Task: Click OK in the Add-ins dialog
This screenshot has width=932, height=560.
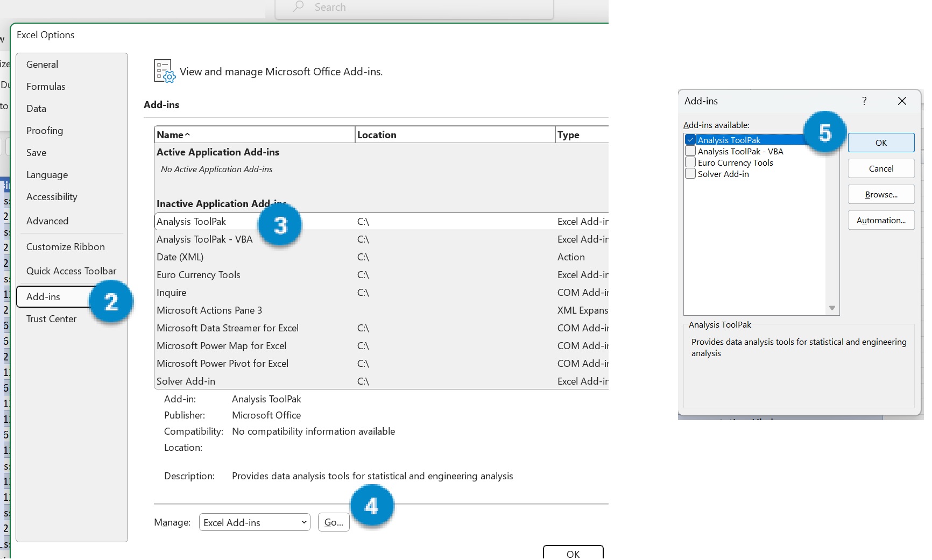Action: pos(881,143)
